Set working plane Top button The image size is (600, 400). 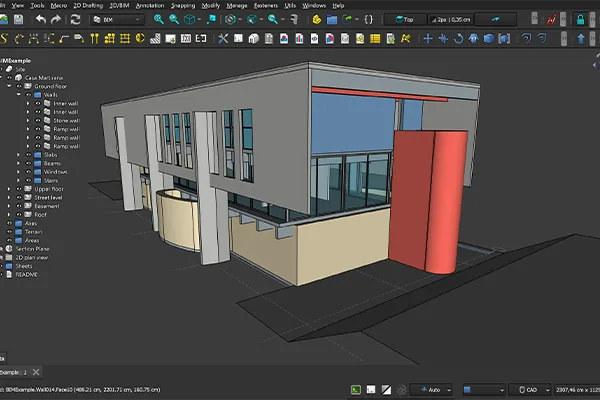click(x=405, y=20)
